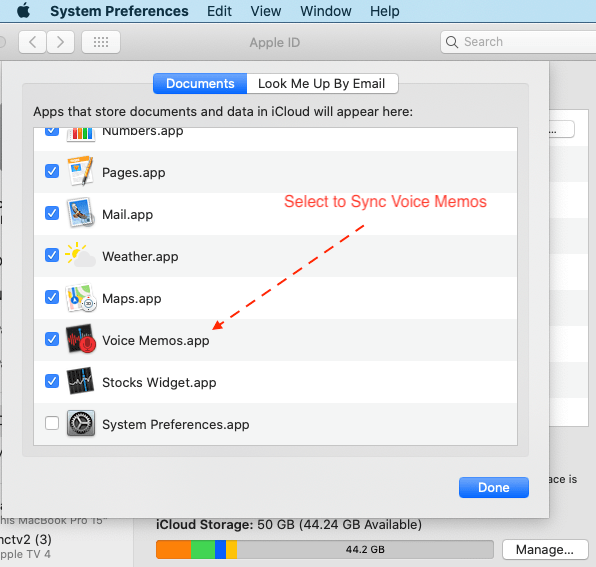This screenshot has height=567, width=596.
Task: Click the yellow segment of iCloud storage bar
Action: (x=231, y=550)
